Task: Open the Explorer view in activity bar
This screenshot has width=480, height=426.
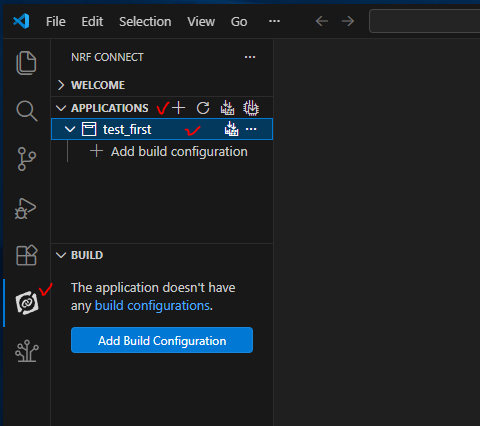Action: pyautogui.click(x=26, y=63)
